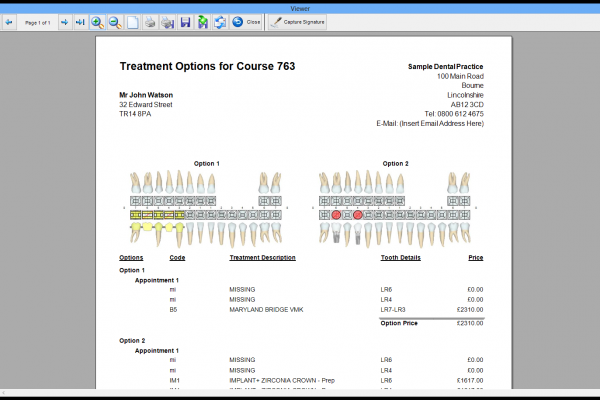Click 'Sample Dental Practice' heading

tap(445, 67)
